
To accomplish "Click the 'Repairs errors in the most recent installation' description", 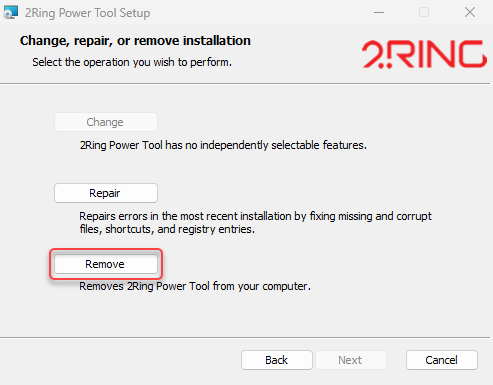I will pyautogui.click(x=255, y=223).
